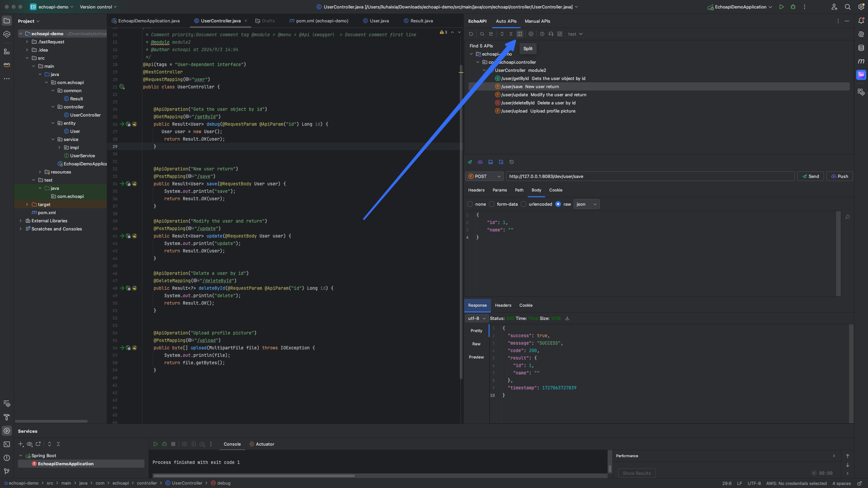Expand all nodes in the EchoAPI tree

pos(502,34)
